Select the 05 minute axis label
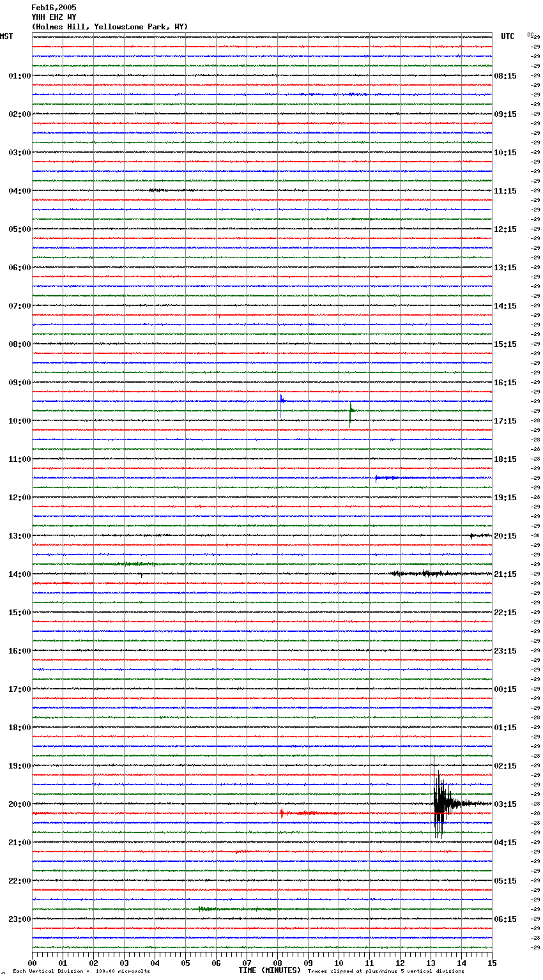The image size is (543, 980). pos(185,963)
